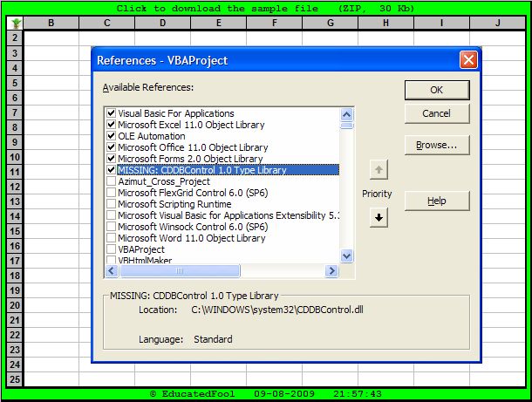The height and width of the screenshot is (402, 532).
Task: Click the EducatedFool copyright text
Action: click(193, 394)
